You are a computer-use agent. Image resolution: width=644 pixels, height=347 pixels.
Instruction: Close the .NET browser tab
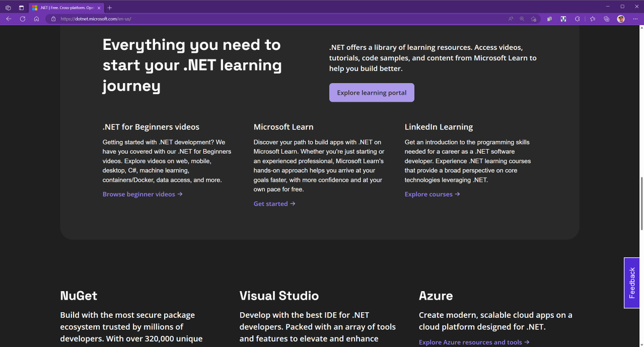99,8
